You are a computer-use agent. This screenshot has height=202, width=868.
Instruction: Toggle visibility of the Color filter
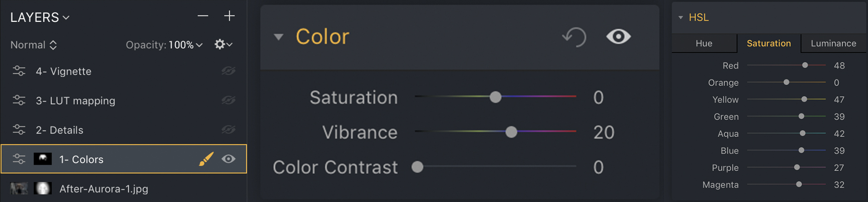coord(618,37)
